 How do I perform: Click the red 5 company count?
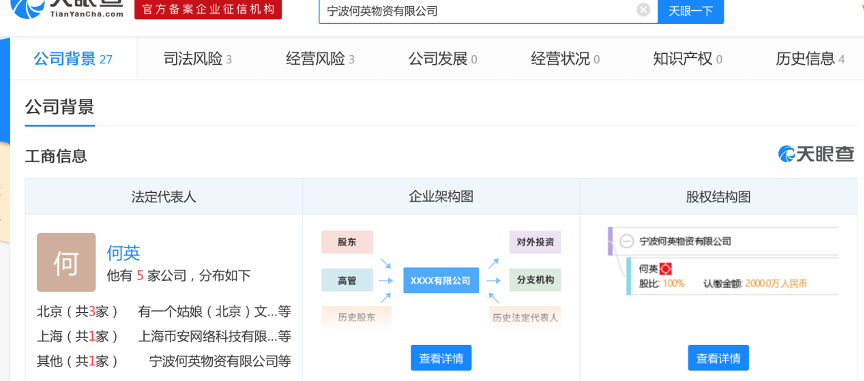pyautogui.click(x=140, y=276)
